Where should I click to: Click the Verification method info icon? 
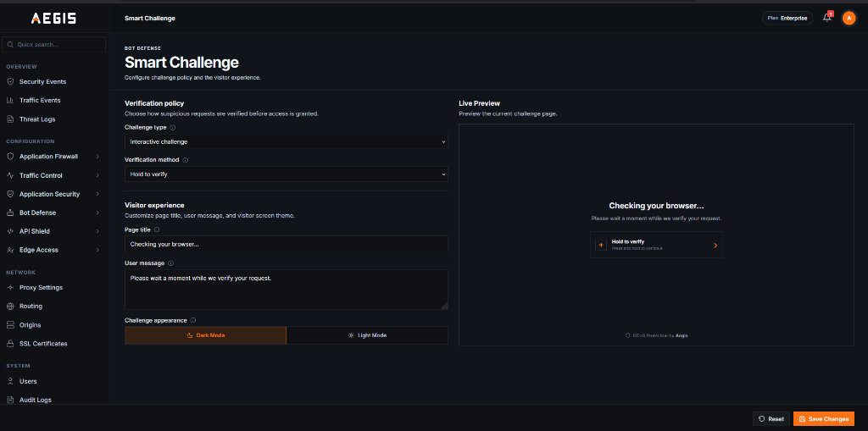pos(186,160)
